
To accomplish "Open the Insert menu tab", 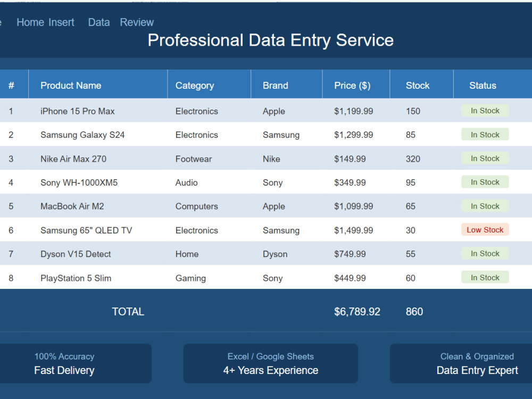I will coord(61,22).
